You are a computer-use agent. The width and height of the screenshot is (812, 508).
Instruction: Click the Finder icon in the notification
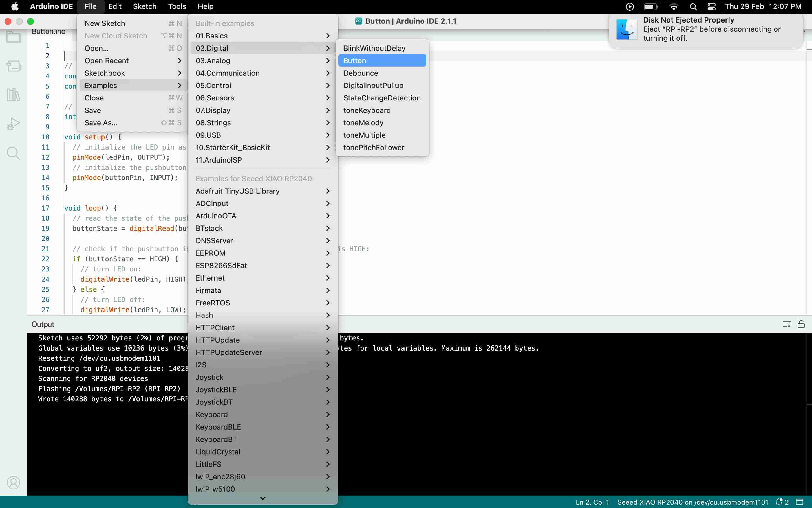pos(627,29)
